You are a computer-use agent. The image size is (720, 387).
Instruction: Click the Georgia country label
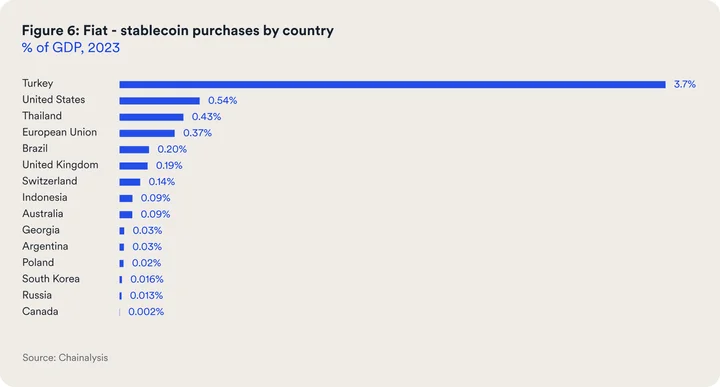pos(41,230)
